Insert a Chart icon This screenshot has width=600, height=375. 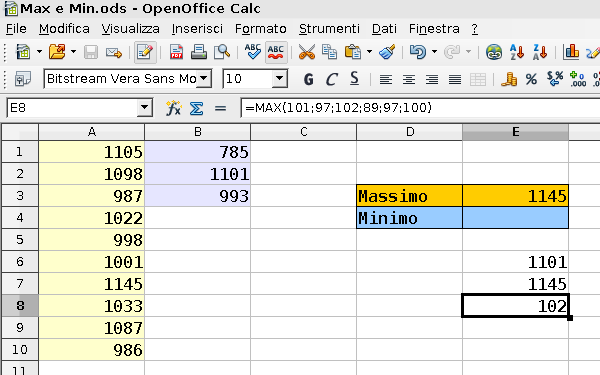[571, 52]
